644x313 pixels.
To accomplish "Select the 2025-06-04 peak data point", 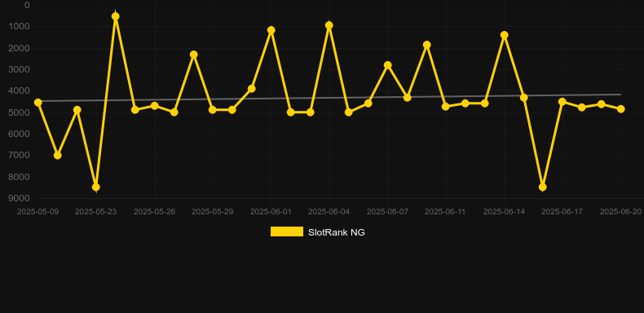I will pyautogui.click(x=329, y=25).
